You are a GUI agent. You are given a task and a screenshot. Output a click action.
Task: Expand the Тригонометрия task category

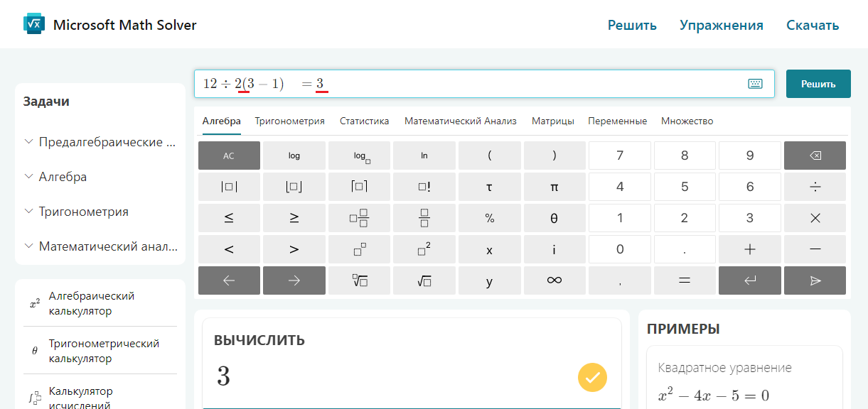point(83,212)
